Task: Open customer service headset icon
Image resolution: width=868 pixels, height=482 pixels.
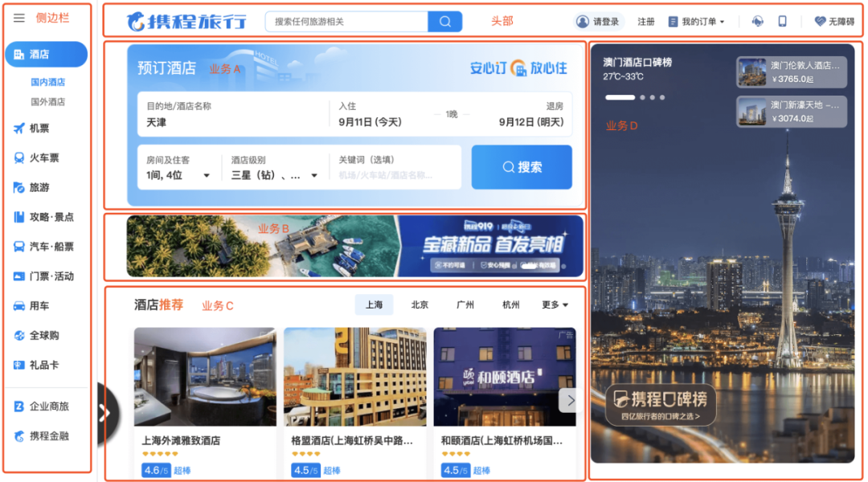Action: pos(757,22)
